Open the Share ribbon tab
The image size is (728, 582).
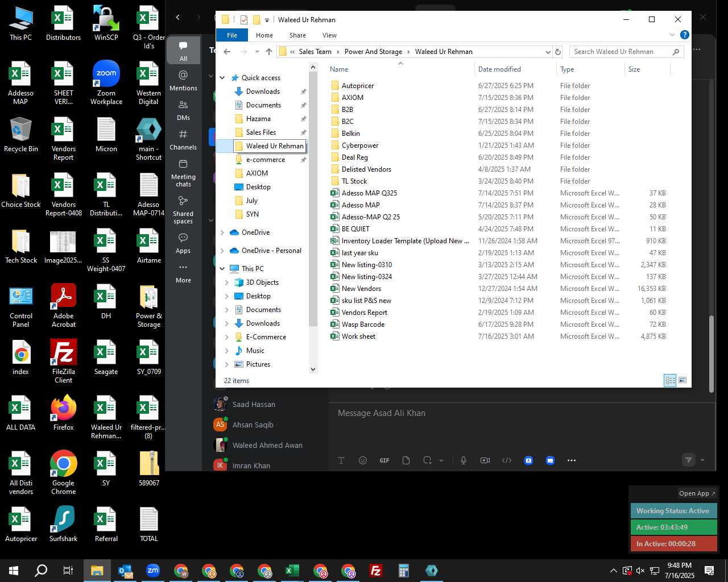click(297, 35)
